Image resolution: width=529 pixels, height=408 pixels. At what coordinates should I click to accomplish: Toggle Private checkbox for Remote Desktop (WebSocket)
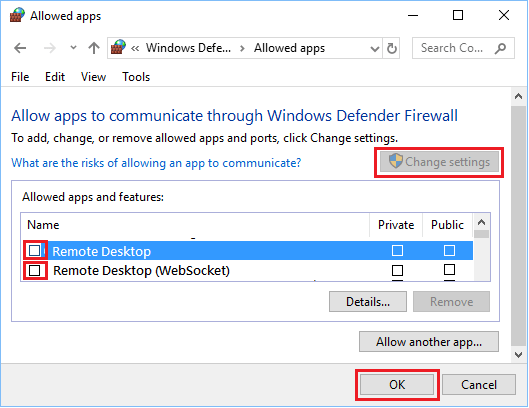(397, 270)
